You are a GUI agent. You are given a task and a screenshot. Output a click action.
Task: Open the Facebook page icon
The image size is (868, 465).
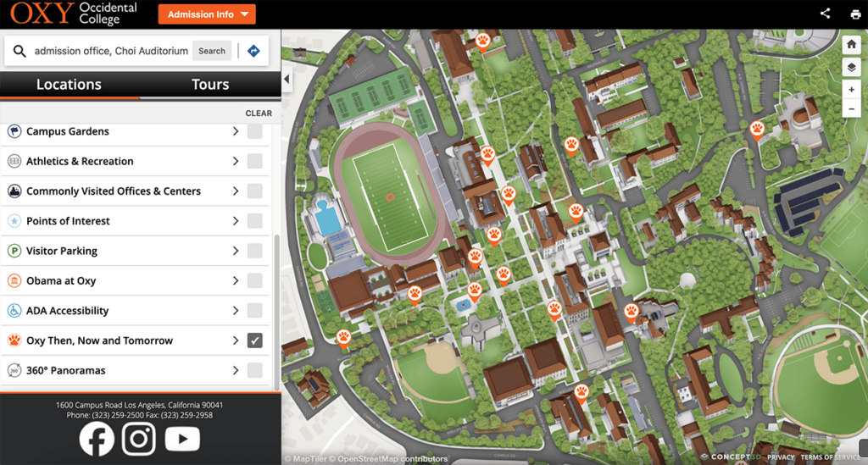tap(97, 438)
